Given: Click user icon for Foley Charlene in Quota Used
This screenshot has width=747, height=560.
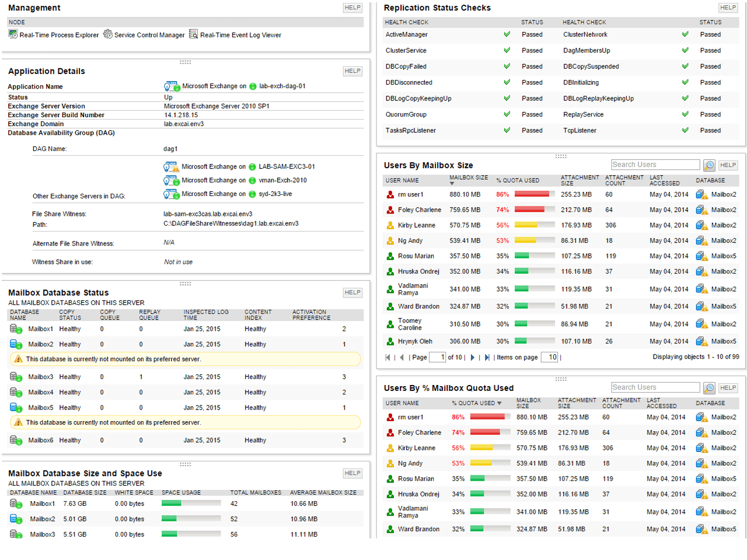Looking at the screenshot, I should [x=390, y=433].
